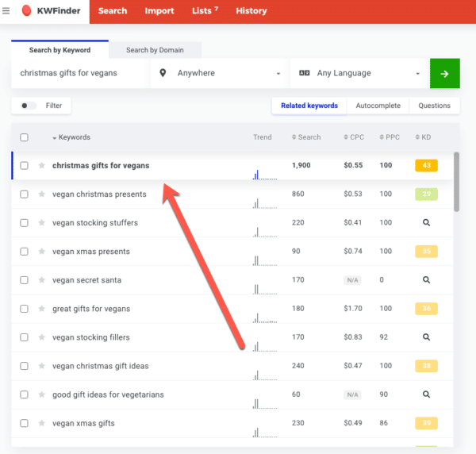
Task: Open the Lists menu
Action: click(205, 11)
